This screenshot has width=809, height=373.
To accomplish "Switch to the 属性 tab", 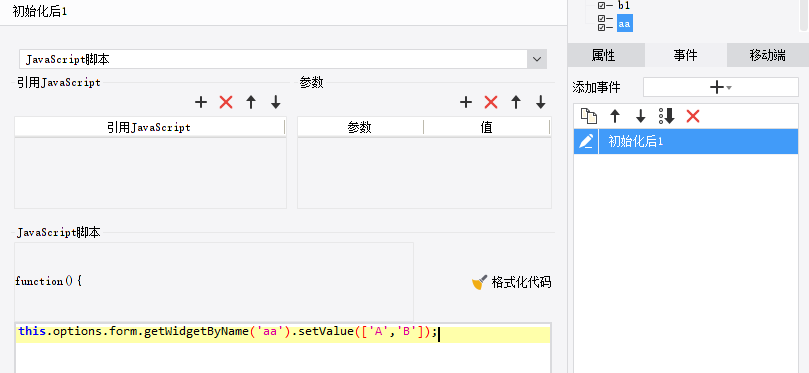I will click(606, 55).
